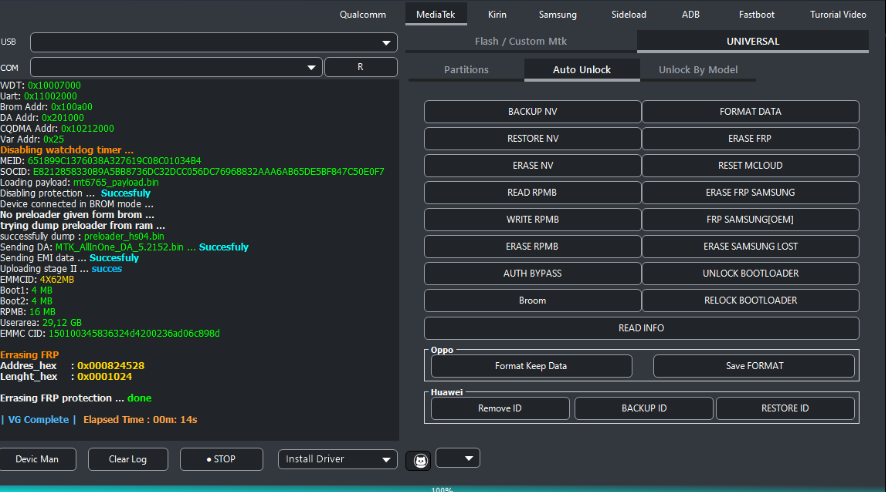Click RESET MCLOUD button
Viewport: 886px width, 492px height.
pos(750,166)
